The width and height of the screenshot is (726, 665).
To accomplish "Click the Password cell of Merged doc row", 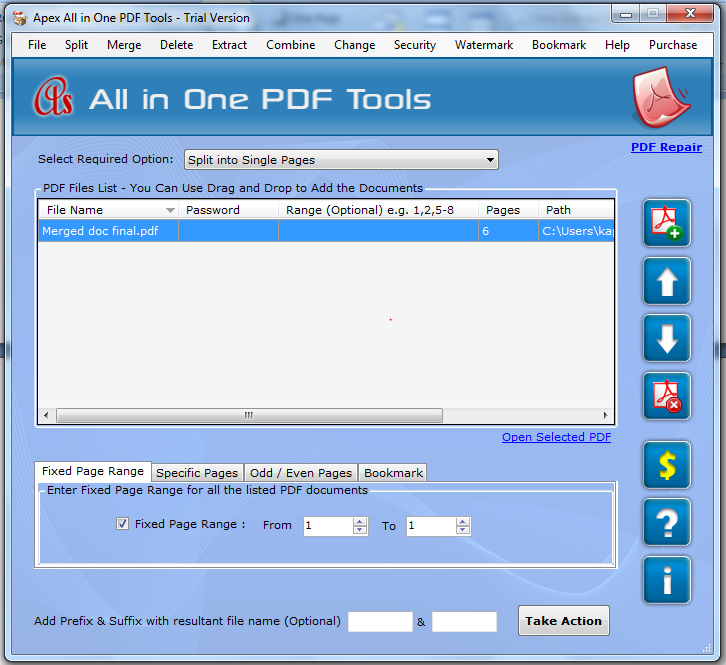I will [x=228, y=231].
